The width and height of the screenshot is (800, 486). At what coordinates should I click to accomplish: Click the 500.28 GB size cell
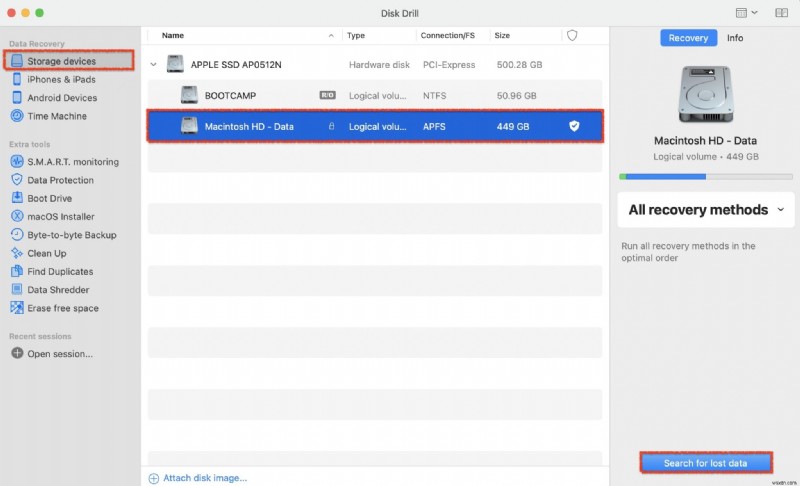click(519, 65)
